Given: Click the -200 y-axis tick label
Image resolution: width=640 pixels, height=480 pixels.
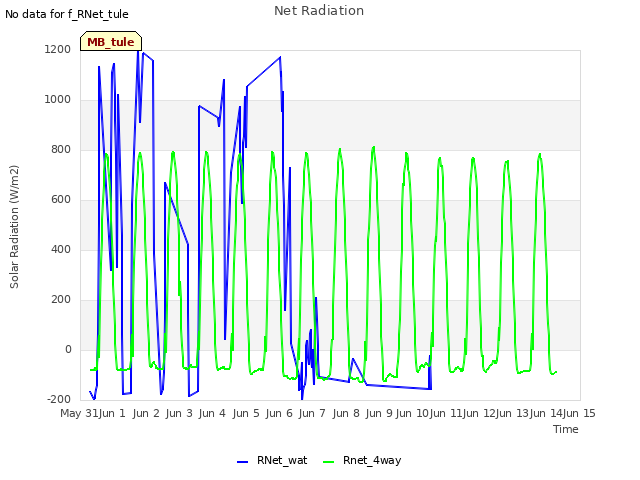Looking at the screenshot, I should pyautogui.click(x=59, y=399).
